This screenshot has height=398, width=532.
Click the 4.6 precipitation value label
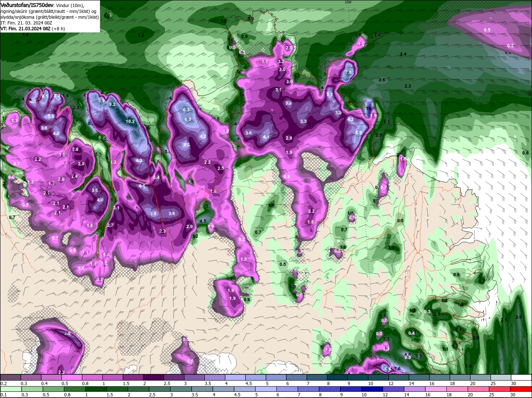click(x=187, y=145)
